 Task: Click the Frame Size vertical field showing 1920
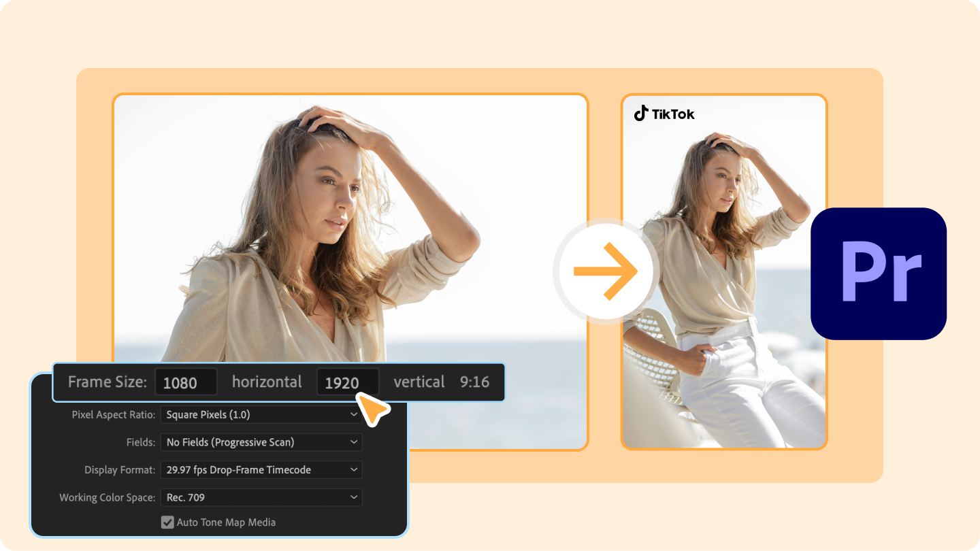pos(348,382)
